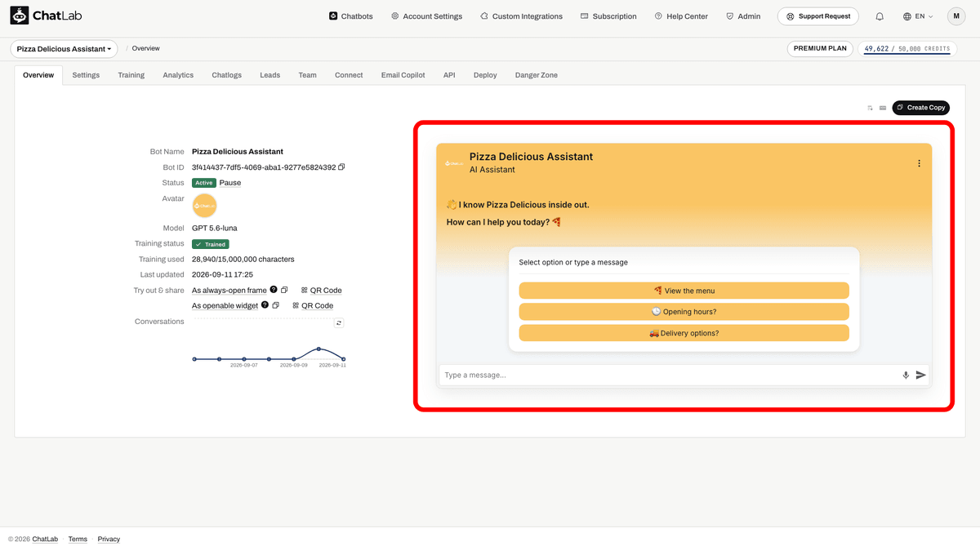Expand the EN language dropdown
980x551 pixels.
point(919,16)
